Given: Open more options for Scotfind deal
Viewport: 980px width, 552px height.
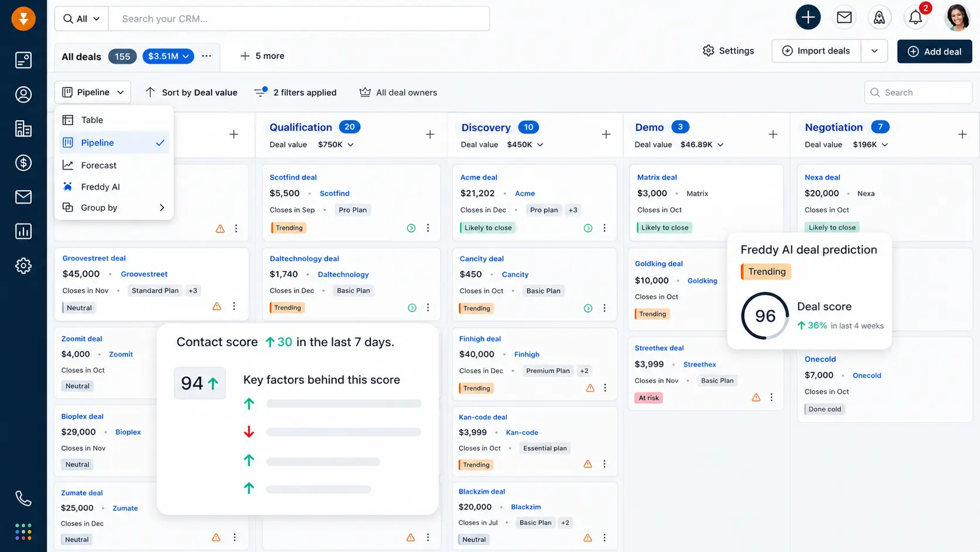Looking at the screenshot, I should [x=428, y=228].
